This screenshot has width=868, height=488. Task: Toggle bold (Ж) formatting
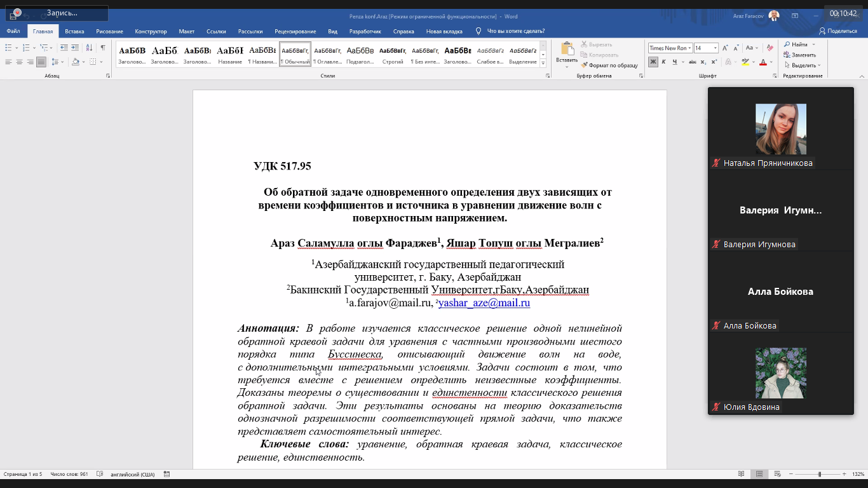click(x=653, y=62)
